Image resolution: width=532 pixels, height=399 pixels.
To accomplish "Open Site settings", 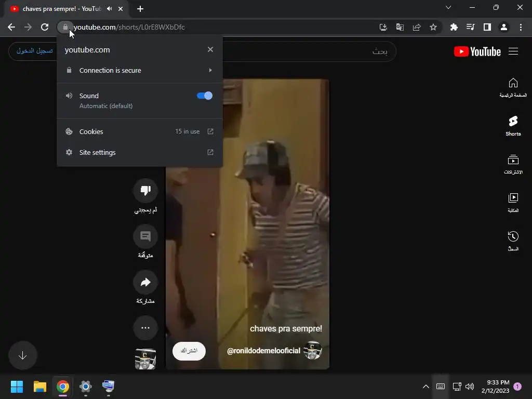I will click(x=140, y=152).
